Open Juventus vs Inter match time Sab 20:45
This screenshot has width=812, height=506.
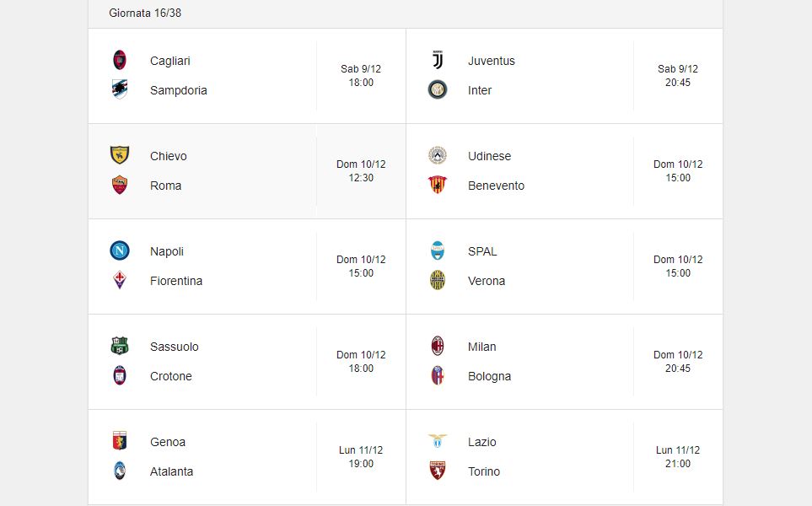point(678,76)
